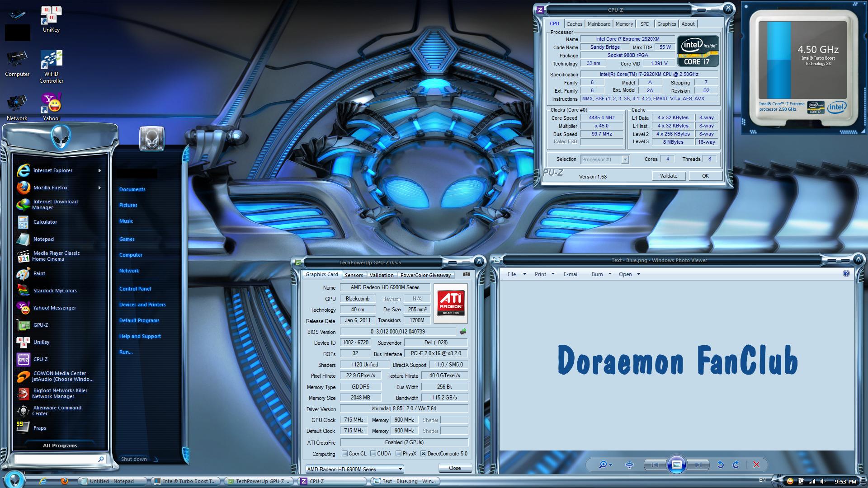
Task: Open the Network desktop icon
Action: [17, 108]
